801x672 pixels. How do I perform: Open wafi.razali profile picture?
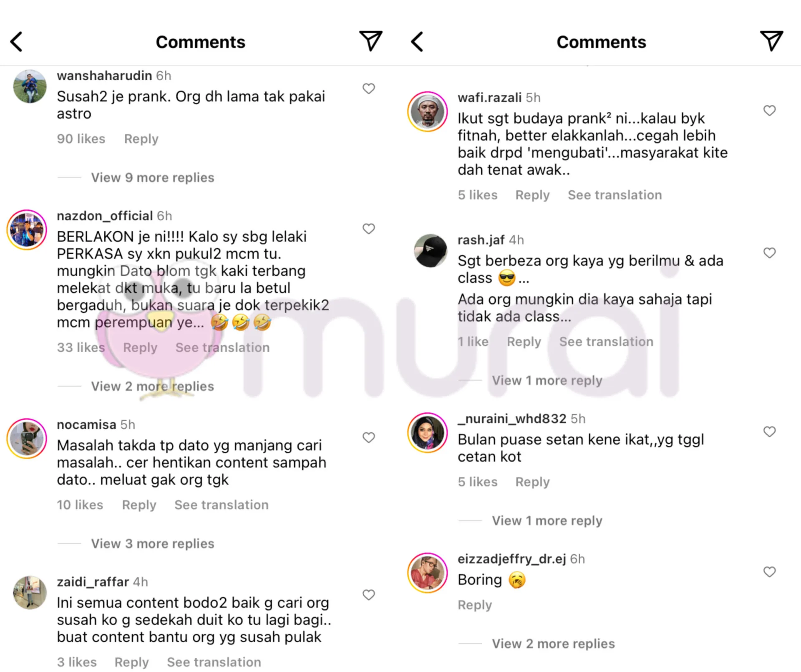point(427,111)
